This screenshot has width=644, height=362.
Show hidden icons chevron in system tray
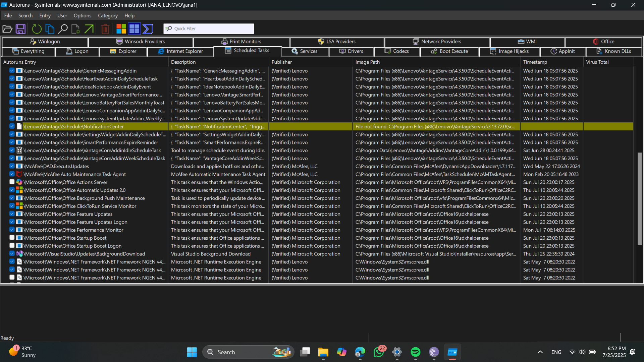coord(540,352)
